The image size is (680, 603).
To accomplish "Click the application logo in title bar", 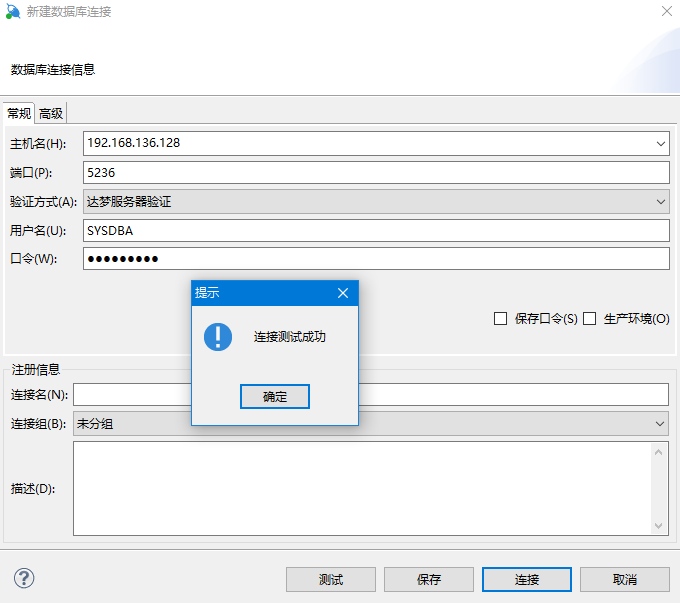I will [13, 11].
